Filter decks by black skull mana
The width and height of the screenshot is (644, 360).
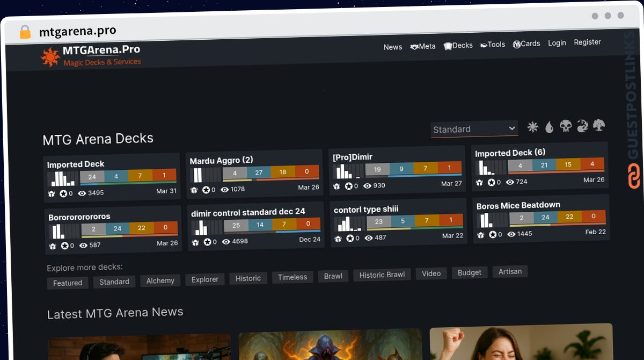coord(566,126)
